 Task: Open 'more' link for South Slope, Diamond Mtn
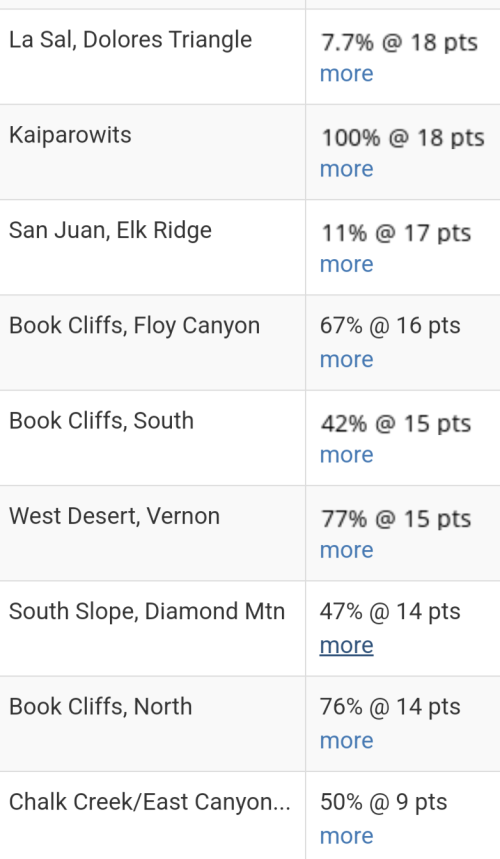[x=346, y=645]
